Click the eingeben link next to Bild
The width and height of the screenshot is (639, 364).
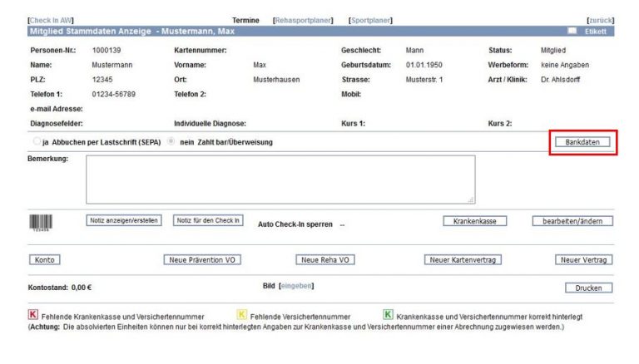click(x=295, y=286)
